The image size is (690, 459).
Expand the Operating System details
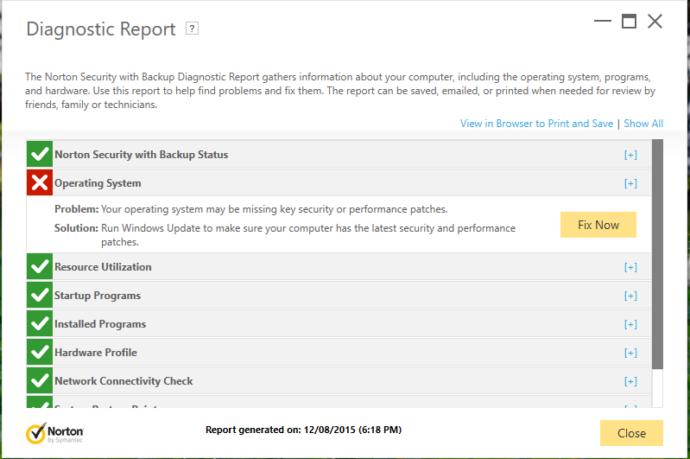631,184
